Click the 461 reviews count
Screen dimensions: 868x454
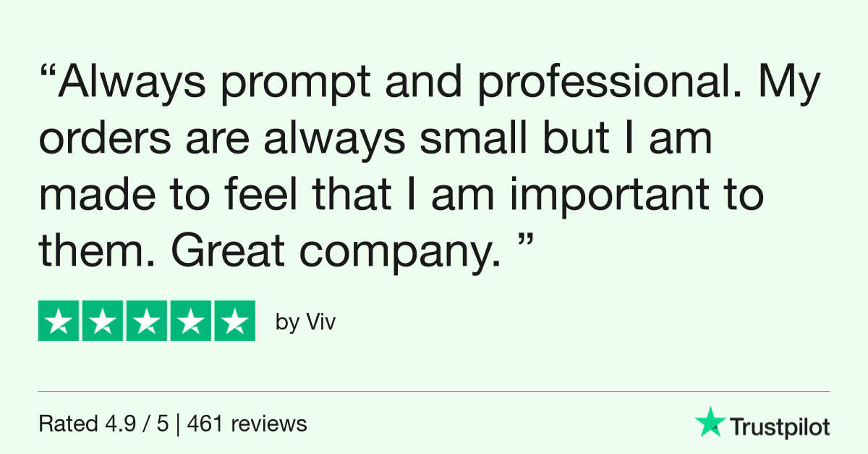tap(247, 424)
